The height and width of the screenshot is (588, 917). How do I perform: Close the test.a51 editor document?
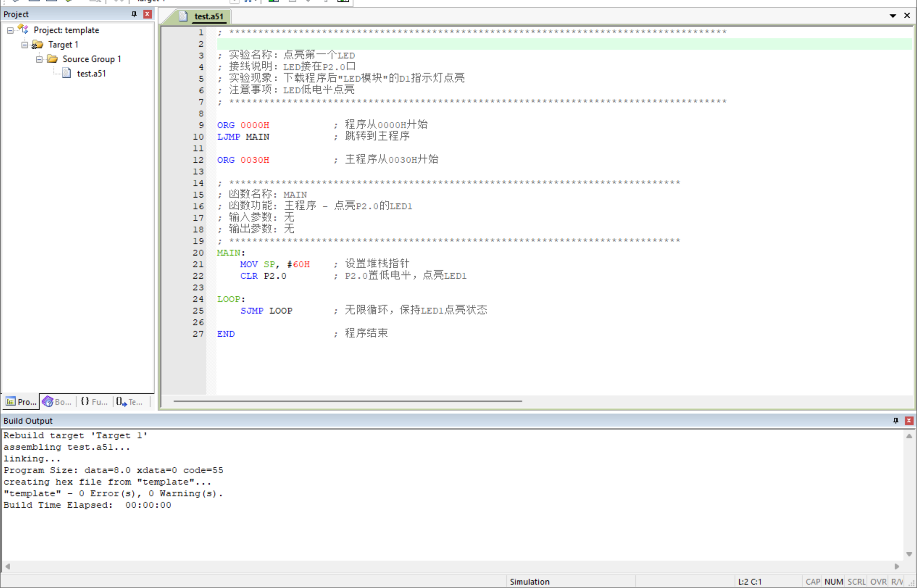click(907, 15)
